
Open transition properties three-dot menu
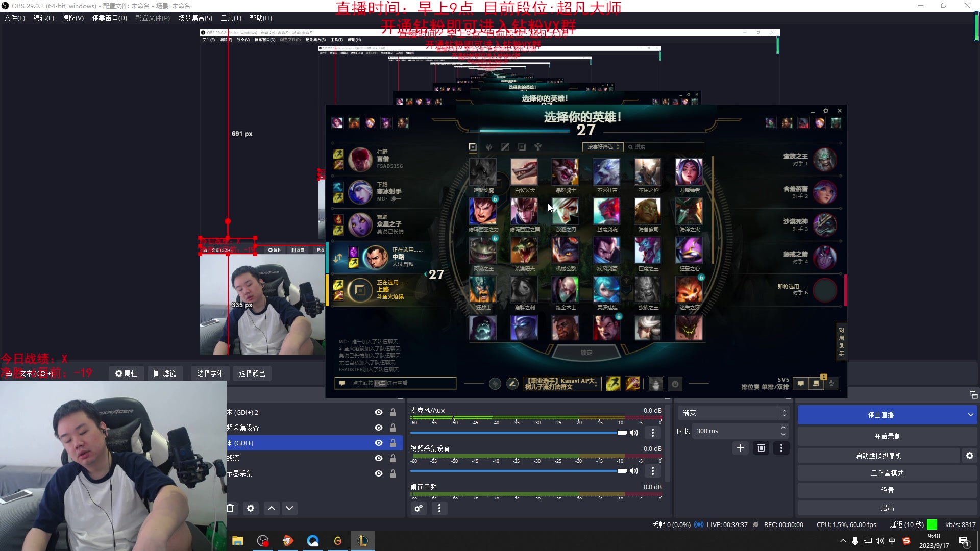click(781, 448)
